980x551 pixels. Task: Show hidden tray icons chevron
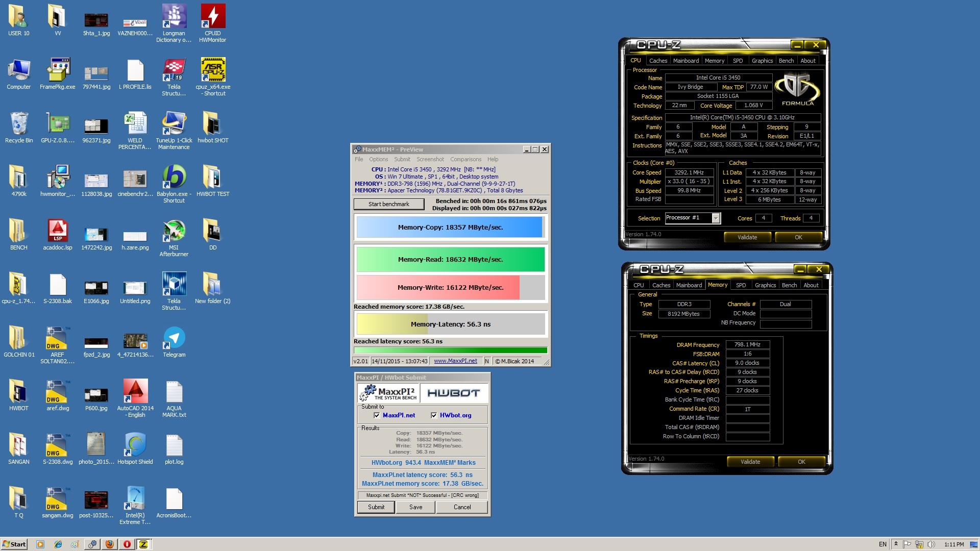coord(896,544)
